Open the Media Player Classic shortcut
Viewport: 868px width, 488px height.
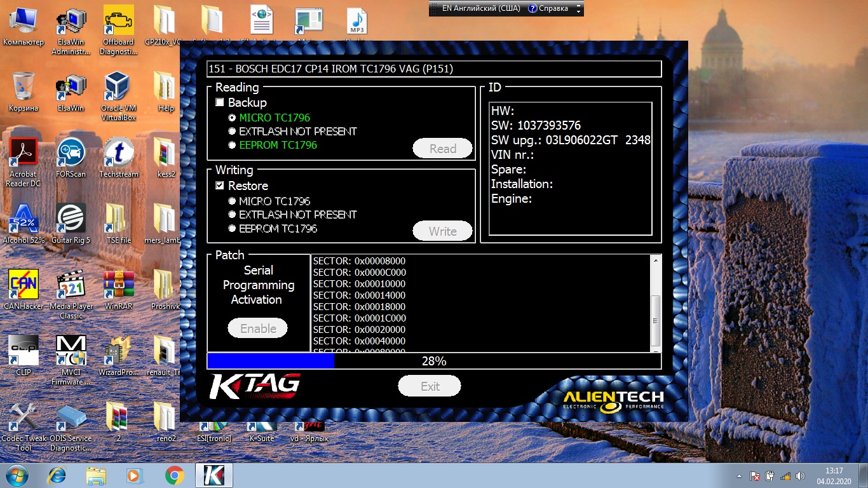pyautogui.click(x=71, y=295)
